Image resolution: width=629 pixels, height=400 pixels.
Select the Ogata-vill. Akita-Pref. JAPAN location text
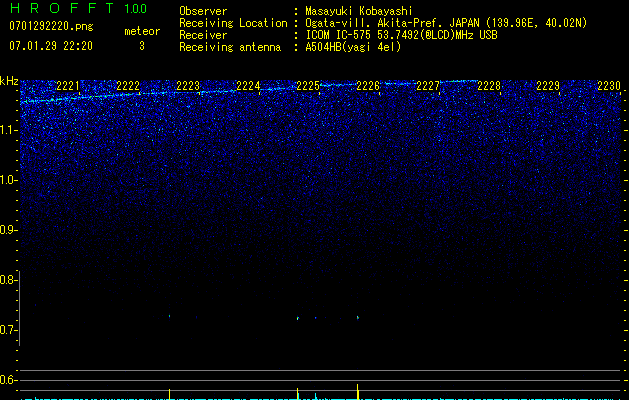click(x=446, y=23)
